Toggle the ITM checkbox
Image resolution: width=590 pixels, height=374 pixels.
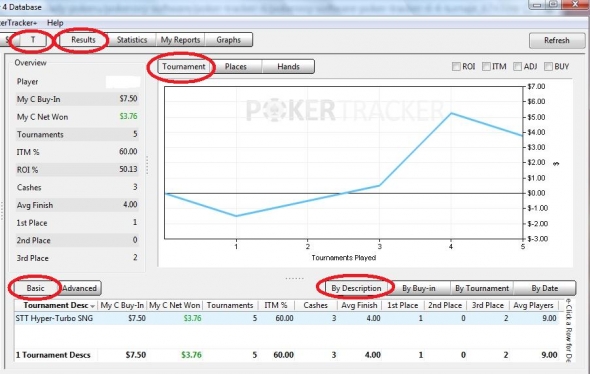pyautogui.click(x=486, y=67)
